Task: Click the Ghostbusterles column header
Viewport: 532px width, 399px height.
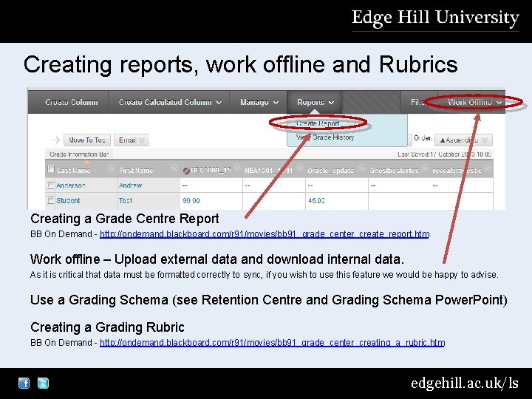Action: (x=394, y=171)
